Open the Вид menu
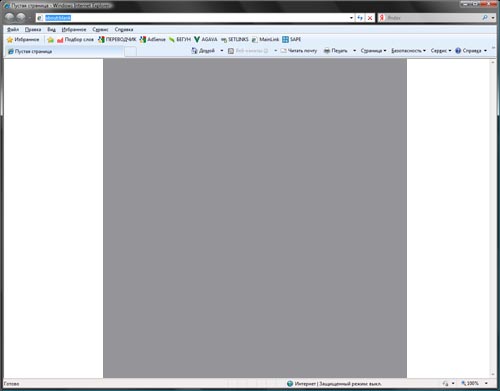Viewport: 500px width, 391px height. tap(51, 30)
